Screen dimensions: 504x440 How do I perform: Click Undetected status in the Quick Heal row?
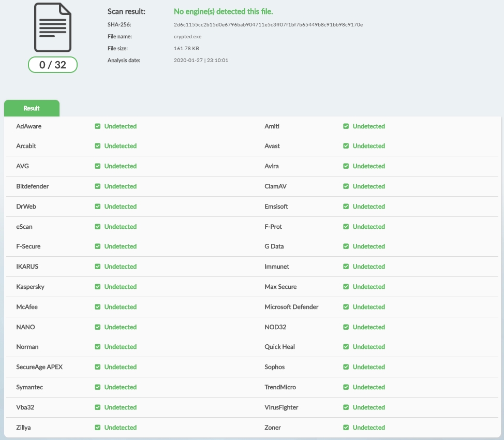[x=368, y=347]
